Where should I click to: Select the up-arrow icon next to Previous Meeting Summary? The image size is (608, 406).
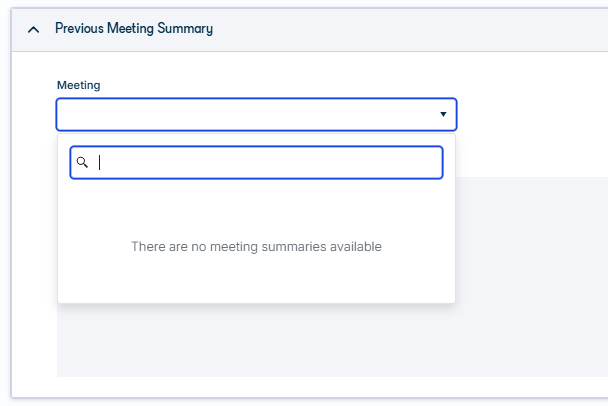point(34,29)
